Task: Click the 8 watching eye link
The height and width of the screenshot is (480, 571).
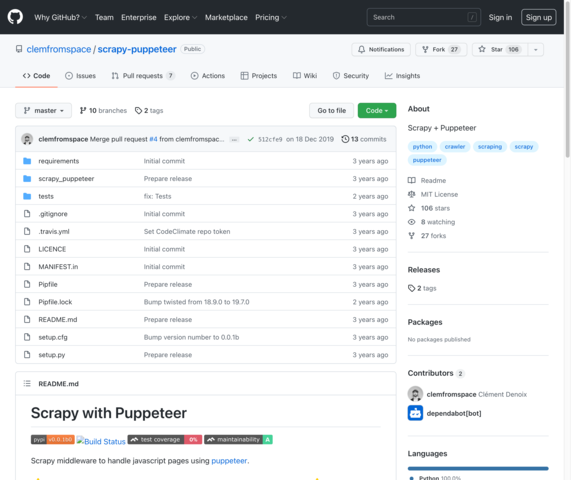Action: (x=432, y=222)
